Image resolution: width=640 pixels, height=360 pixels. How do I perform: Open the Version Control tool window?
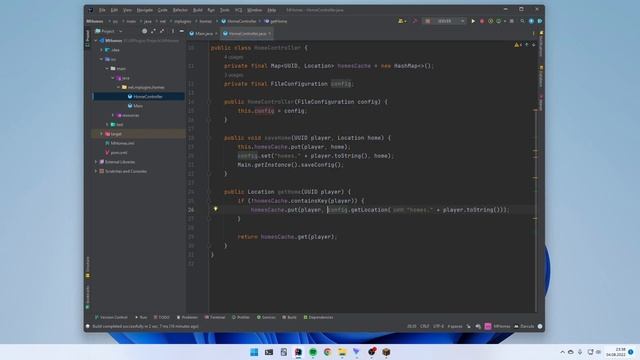[111, 317]
